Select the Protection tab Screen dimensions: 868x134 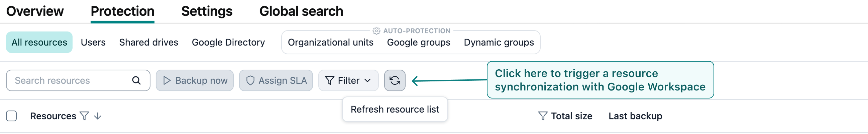[x=122, y=11]
